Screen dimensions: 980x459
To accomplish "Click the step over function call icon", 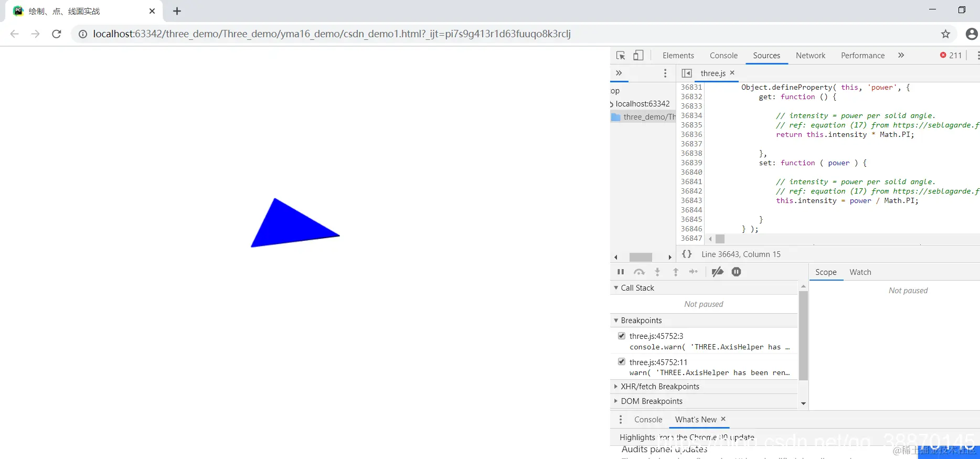I will [x=639, y=272].
